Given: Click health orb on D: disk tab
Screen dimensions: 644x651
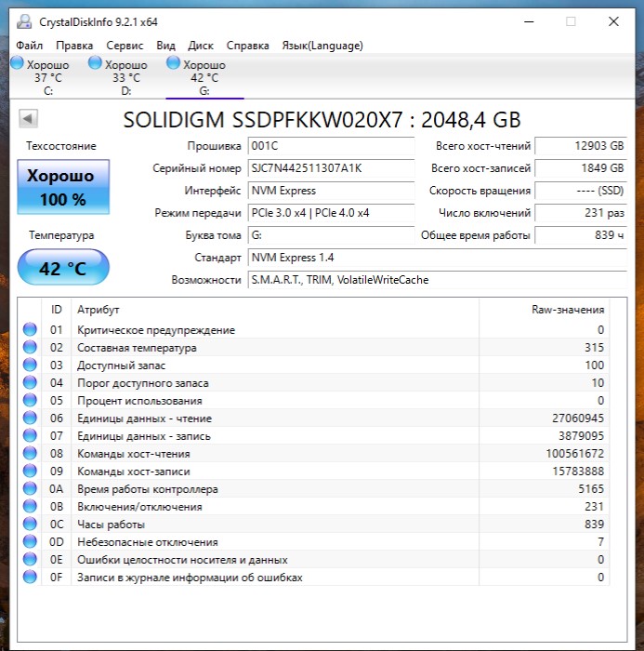Looking at the screenshot, I should 95,62.
